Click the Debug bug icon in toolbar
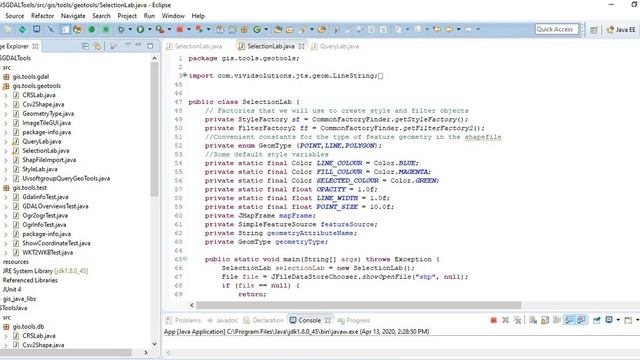The width and height of the screenshot is (640, 360). (121, 29)
